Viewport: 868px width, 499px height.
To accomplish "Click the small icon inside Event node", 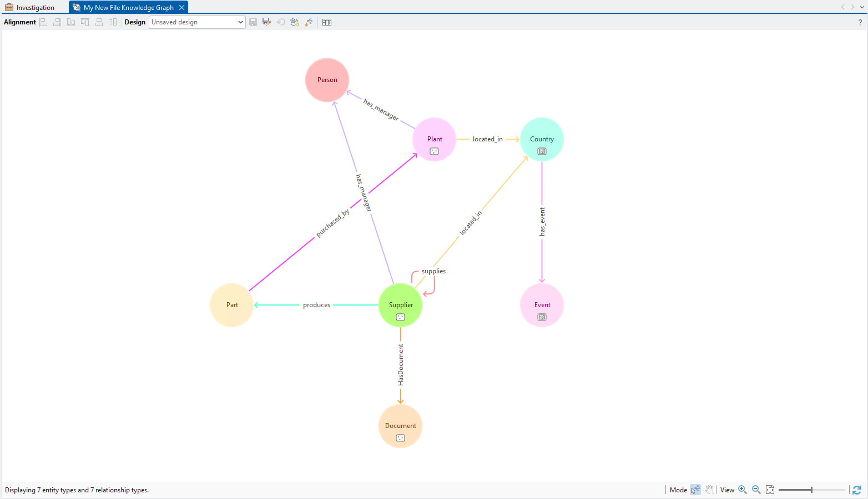I will (542, 317).
